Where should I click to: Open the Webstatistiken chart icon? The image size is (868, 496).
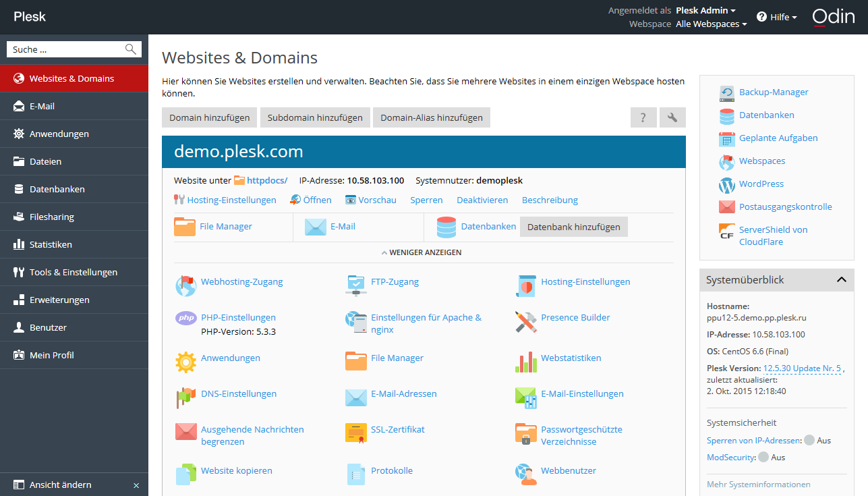(525, 362)
